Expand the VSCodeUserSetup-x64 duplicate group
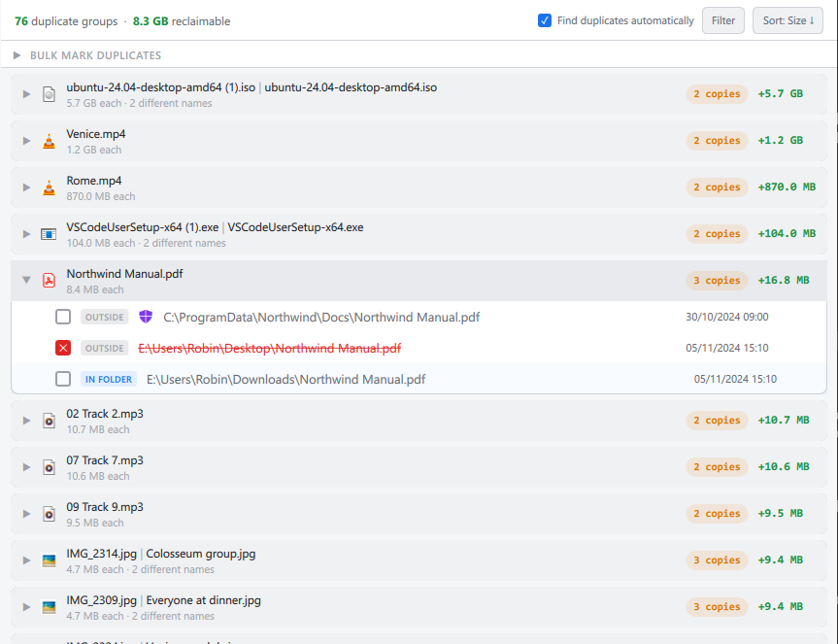This screenshot has height=644, width=838. (x=26, y=234)
